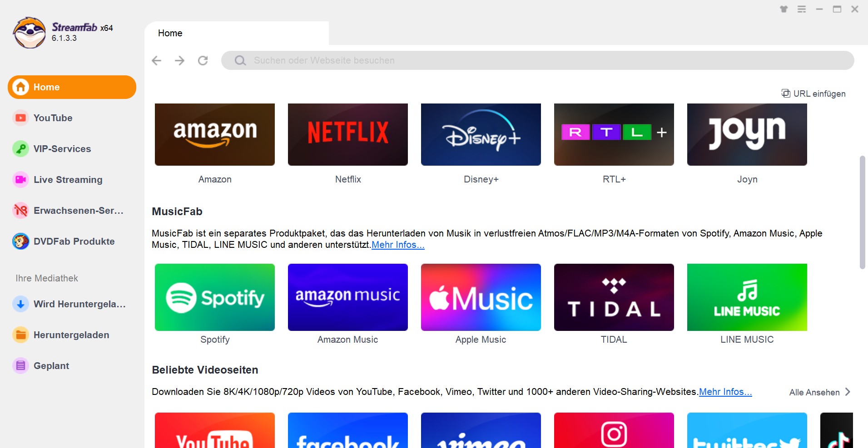Viewport: 868px width, 448px height.
Task: Go to Live Streaming section
Action: pos(72,180)
